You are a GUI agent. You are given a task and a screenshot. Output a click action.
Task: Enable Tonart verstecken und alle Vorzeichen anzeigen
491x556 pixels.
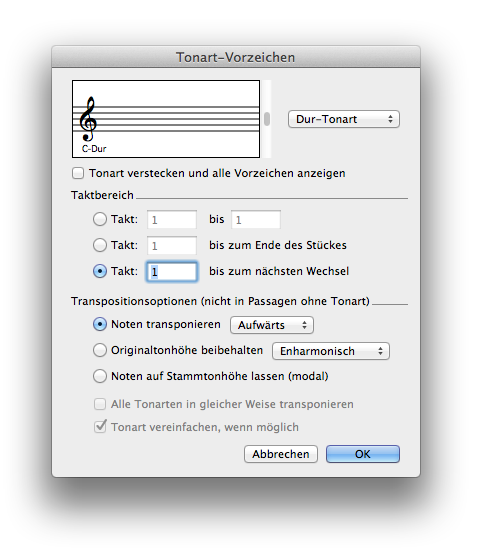tap(78, 173)
